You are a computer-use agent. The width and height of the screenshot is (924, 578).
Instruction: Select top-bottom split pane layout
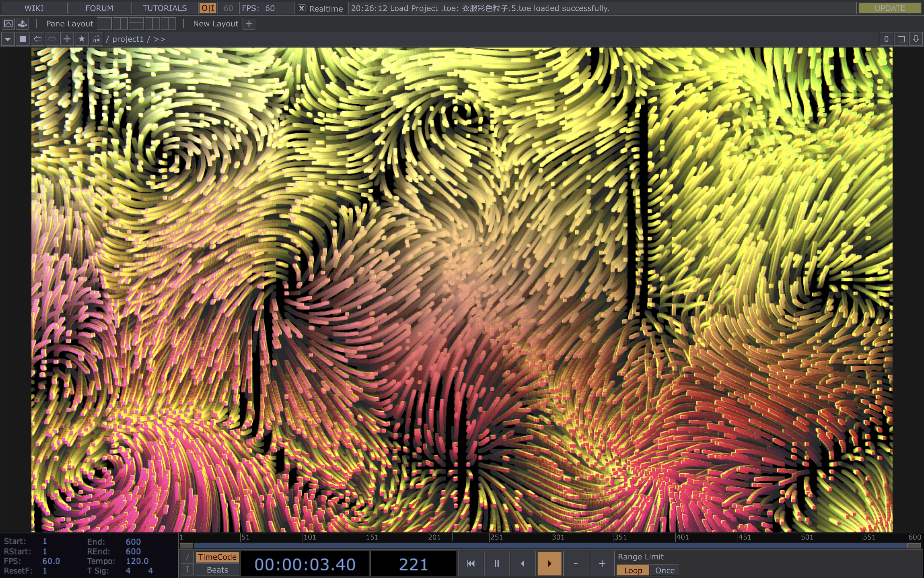click(x=136, y=24)
